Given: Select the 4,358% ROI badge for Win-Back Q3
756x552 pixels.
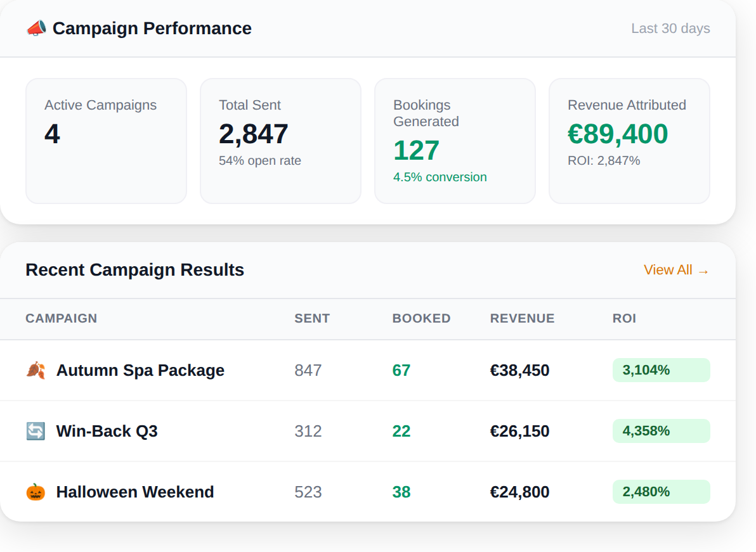Looking at the screenshot, I should (661, 431).
